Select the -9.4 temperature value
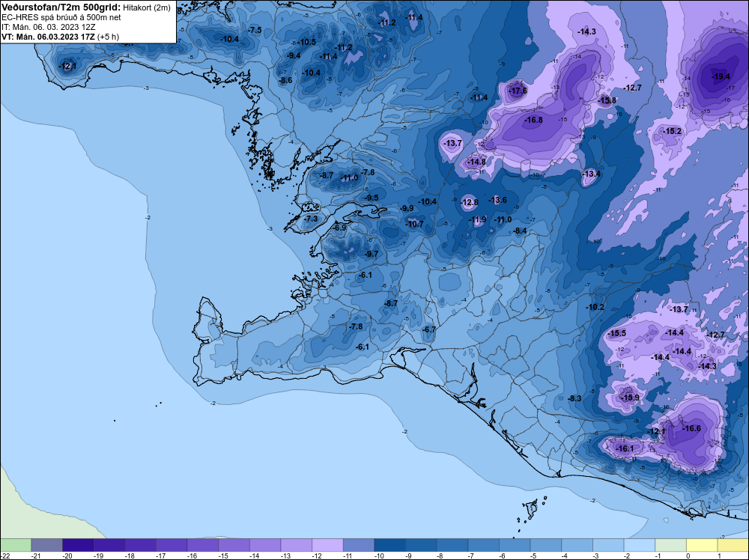Viewport: 749px width, 560px height. [294, 56]
